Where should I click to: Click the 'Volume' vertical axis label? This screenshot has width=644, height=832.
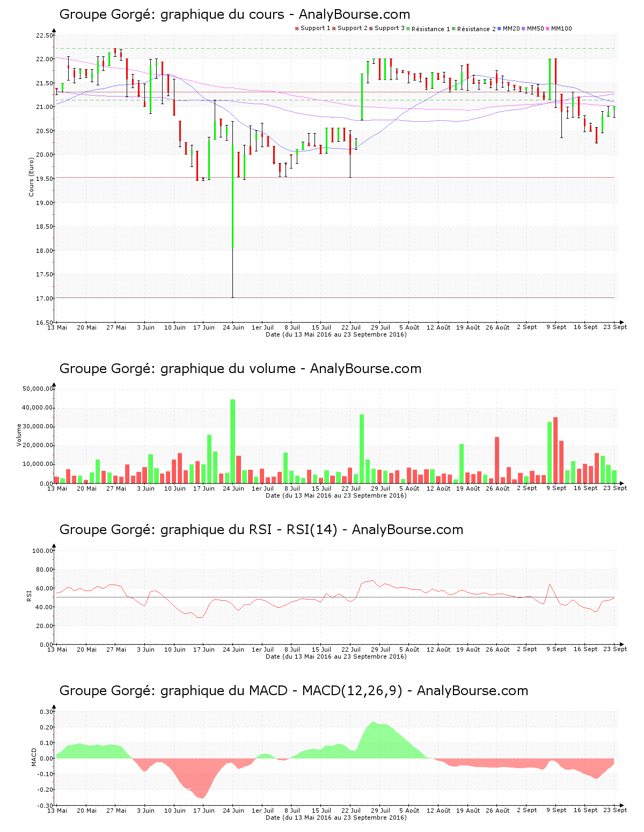19,435
